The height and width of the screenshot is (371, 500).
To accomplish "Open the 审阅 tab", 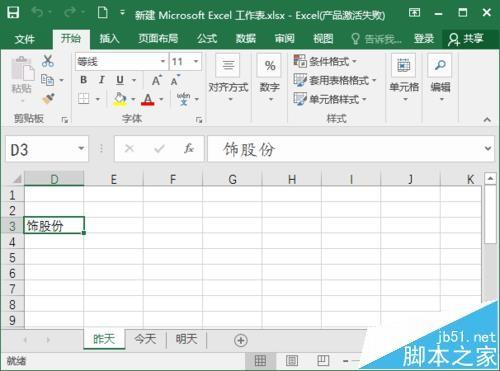I will [284, 39].
